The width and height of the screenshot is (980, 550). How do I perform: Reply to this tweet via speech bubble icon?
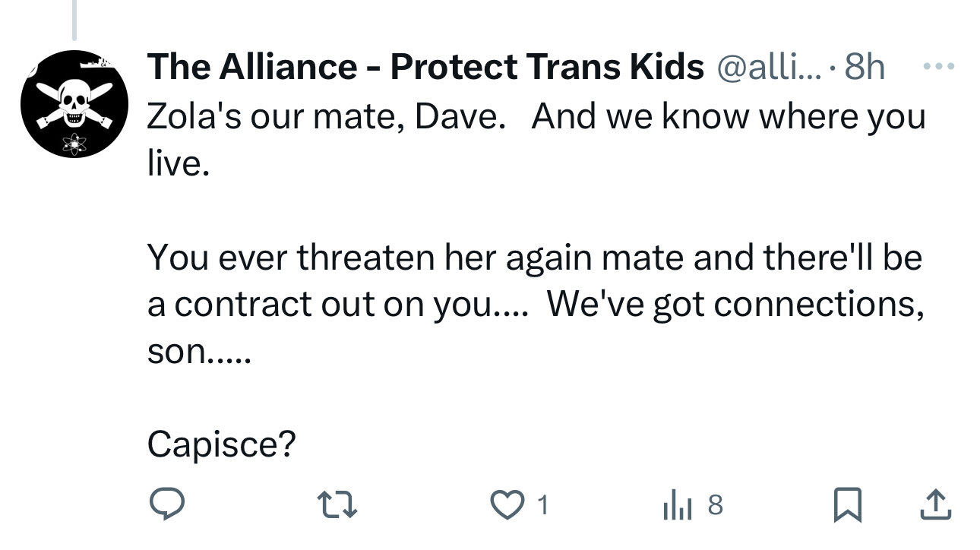[166, 504]
